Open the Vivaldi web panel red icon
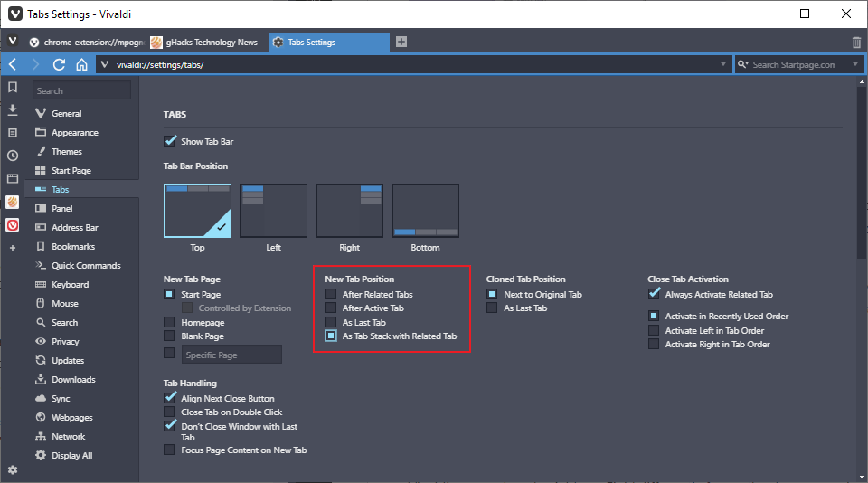The width and height of the screenshot is (868, 483). pyautogui.click(x=12, y=225)
